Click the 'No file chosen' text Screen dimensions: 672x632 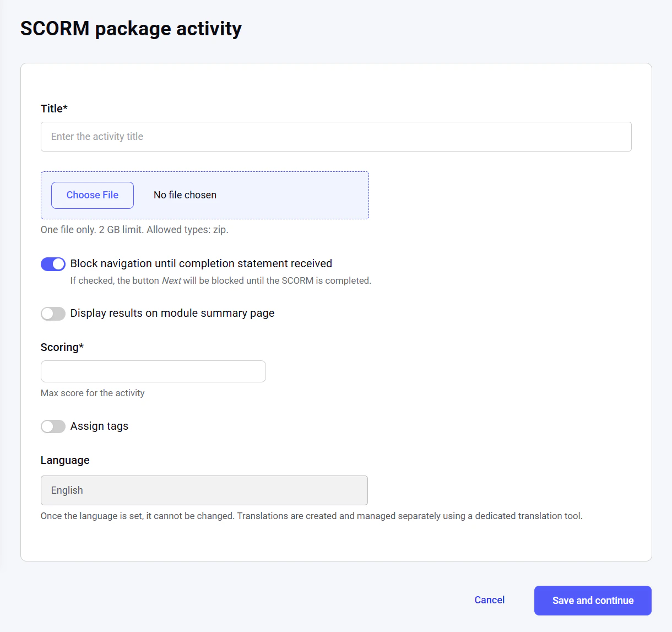(x=185, y=195)
